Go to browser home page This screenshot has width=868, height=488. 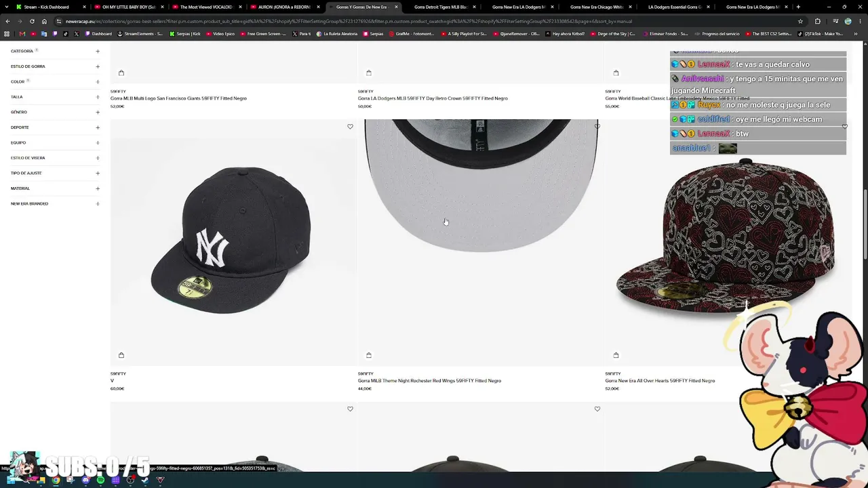[x=44, y=21]
